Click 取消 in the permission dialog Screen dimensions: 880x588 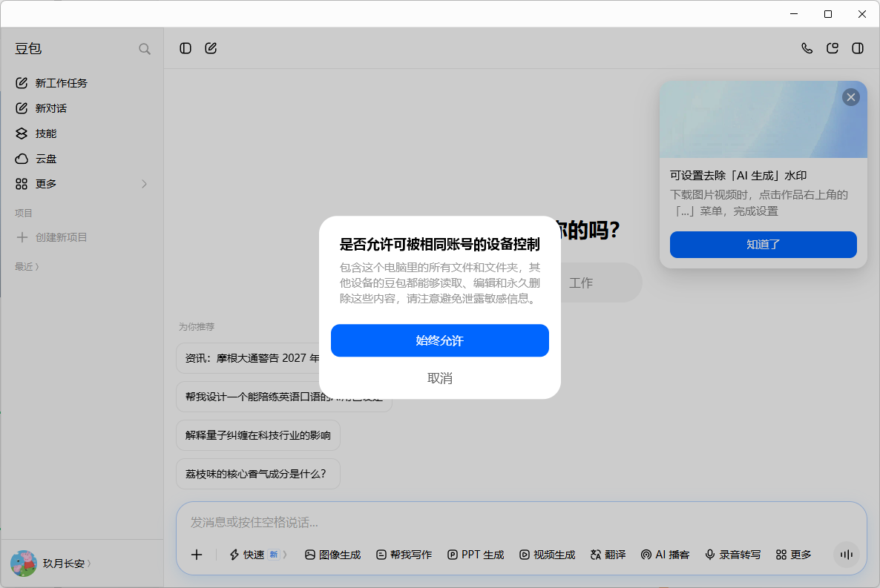(x=439, y=378)
